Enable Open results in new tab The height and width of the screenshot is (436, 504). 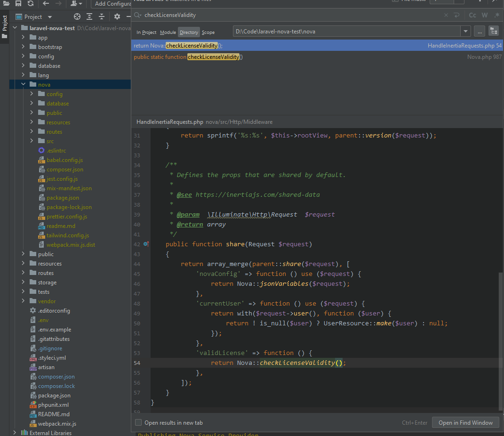point(138,422)
